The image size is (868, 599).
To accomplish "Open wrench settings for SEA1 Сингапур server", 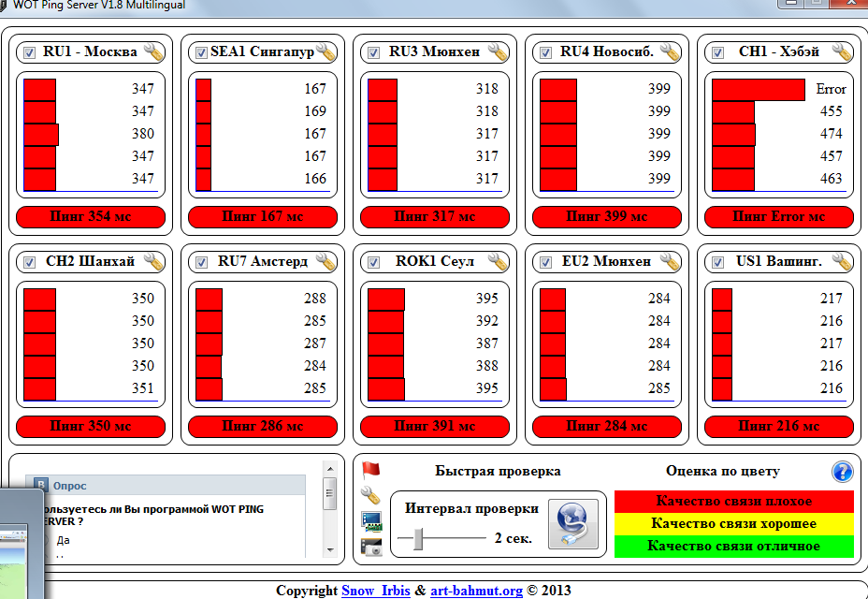I will tap(325, 52).
